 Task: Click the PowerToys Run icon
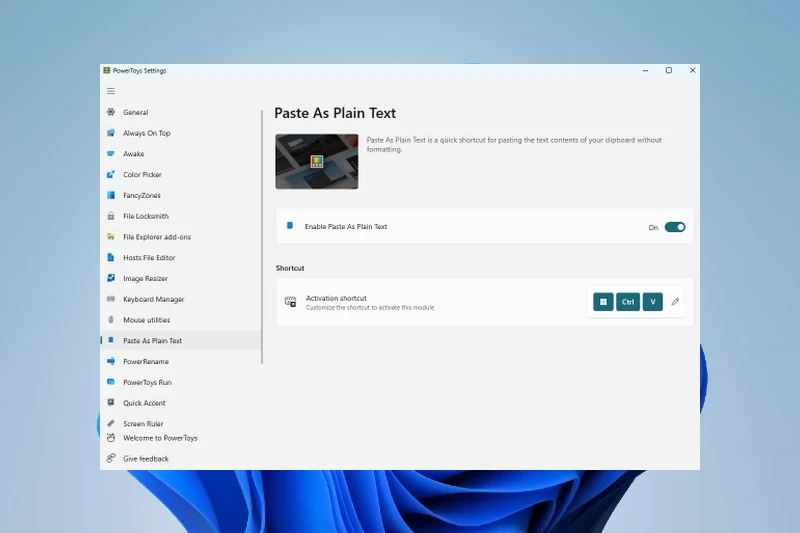(x=111, y=382)
